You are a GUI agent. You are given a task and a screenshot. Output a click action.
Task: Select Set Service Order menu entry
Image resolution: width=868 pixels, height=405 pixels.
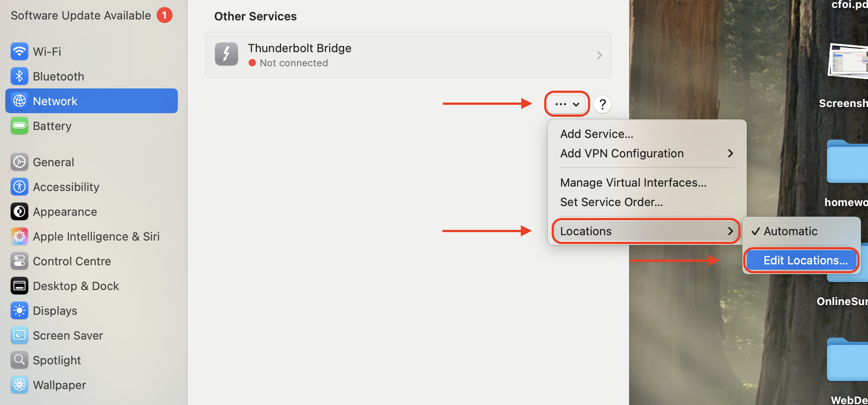coord(611,202)
